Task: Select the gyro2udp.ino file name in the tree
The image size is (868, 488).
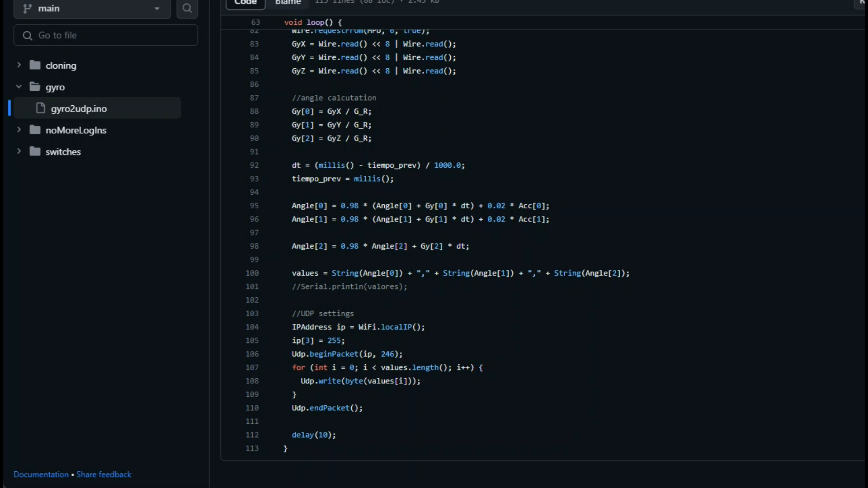Action: (x=79, y=108)
